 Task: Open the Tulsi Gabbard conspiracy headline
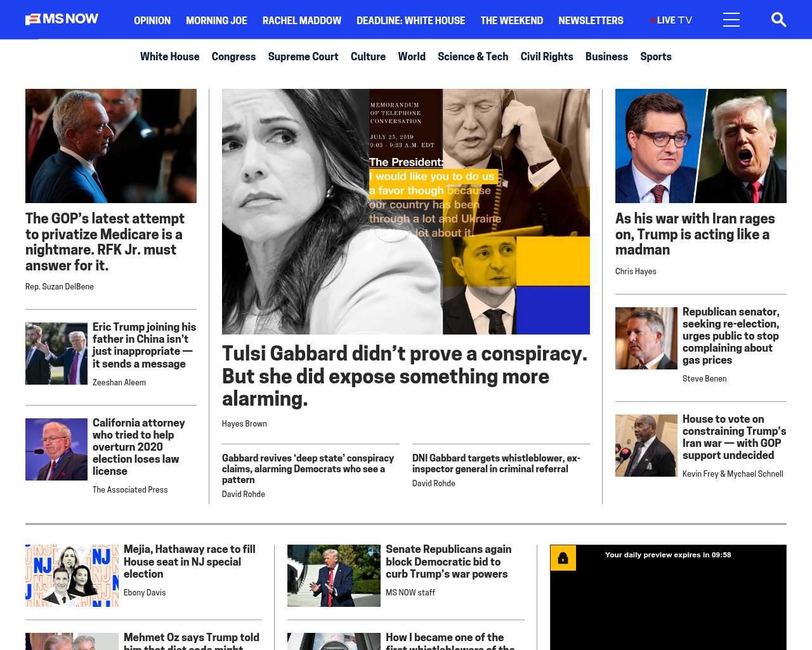[404, 376]
